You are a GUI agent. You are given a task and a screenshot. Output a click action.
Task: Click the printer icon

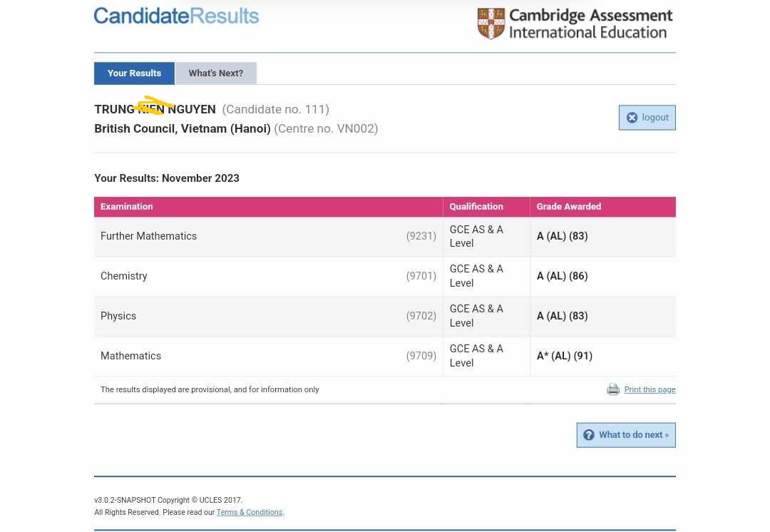coord(613,389)
